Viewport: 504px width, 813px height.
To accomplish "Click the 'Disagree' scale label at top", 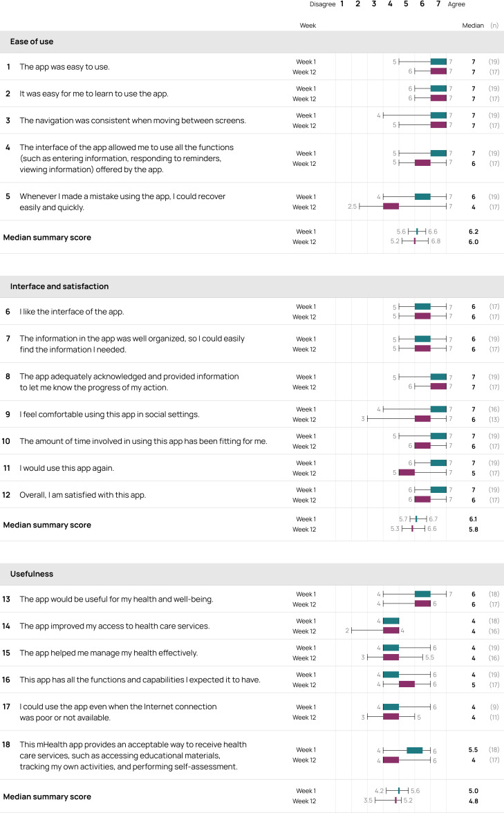I will pos(322,4).
